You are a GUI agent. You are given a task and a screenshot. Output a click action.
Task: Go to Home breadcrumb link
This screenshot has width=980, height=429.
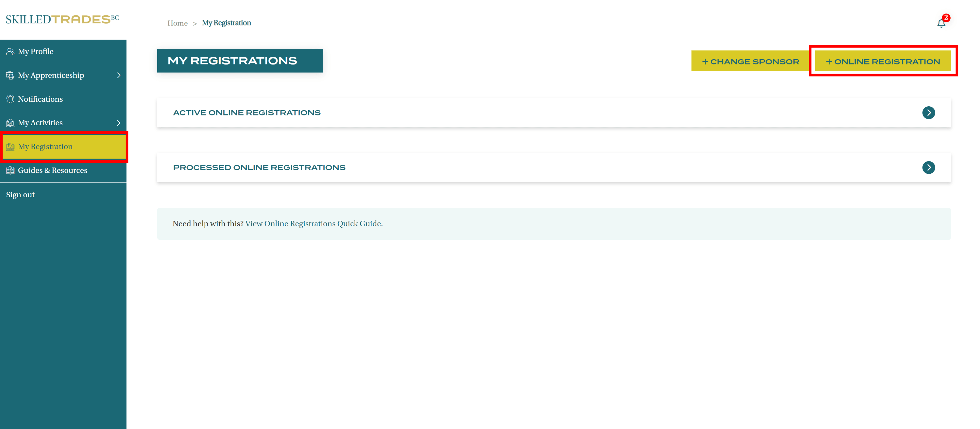point(177,23)
